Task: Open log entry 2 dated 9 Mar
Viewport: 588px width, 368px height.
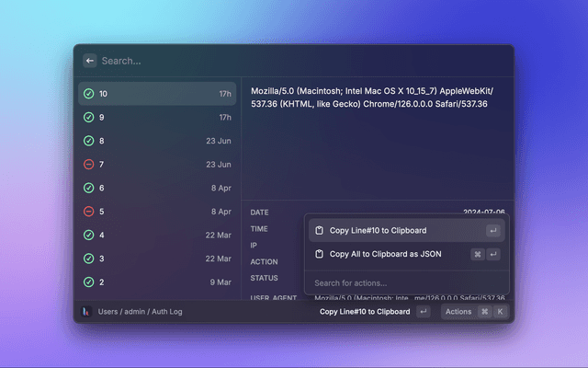Action: (x=156, y=282)
